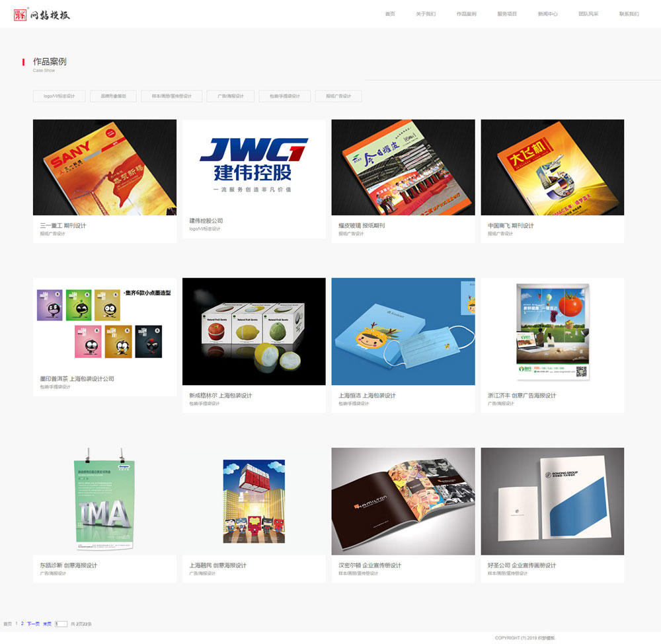661x644 pixels.
Task: Filter cases by 广告/海报设计
Action: click(x=231, y=96)
